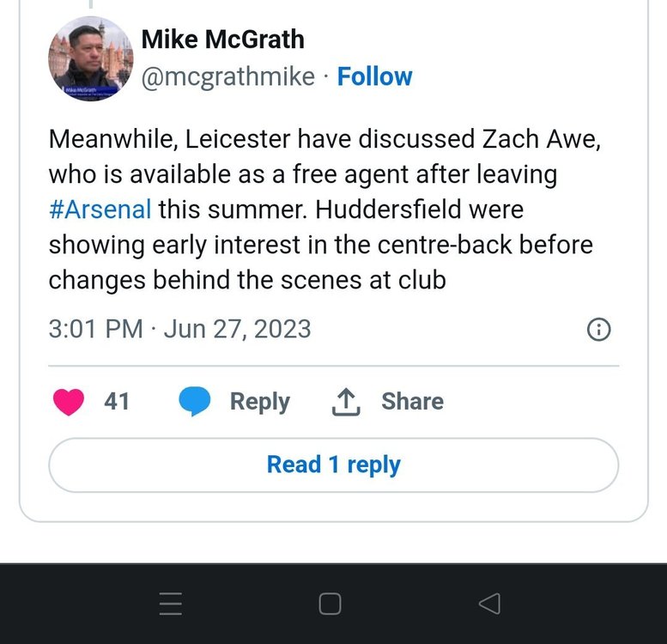
Task: Go back with Android back triangle
Action: (489, 603)
